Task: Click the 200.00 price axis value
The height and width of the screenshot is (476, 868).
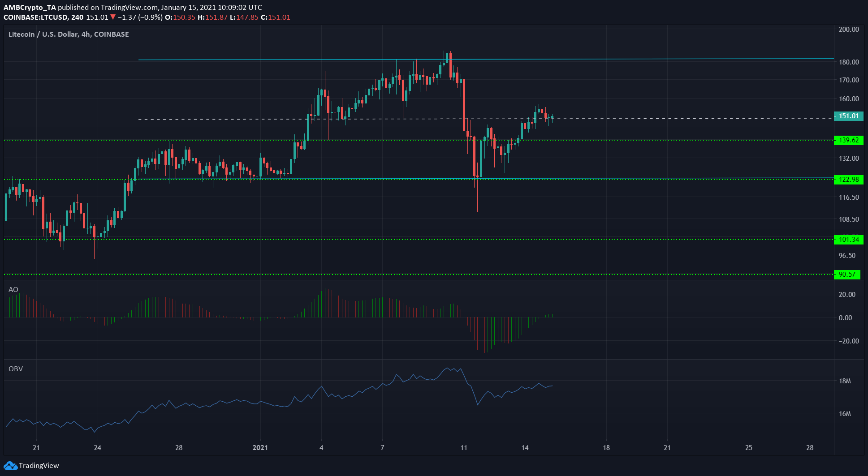Action: 849,30
